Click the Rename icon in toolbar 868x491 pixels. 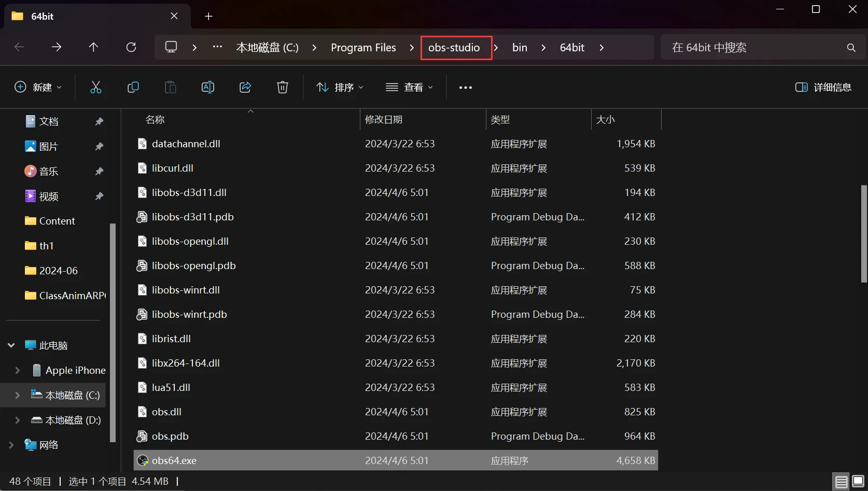click(x=208, y=87)
